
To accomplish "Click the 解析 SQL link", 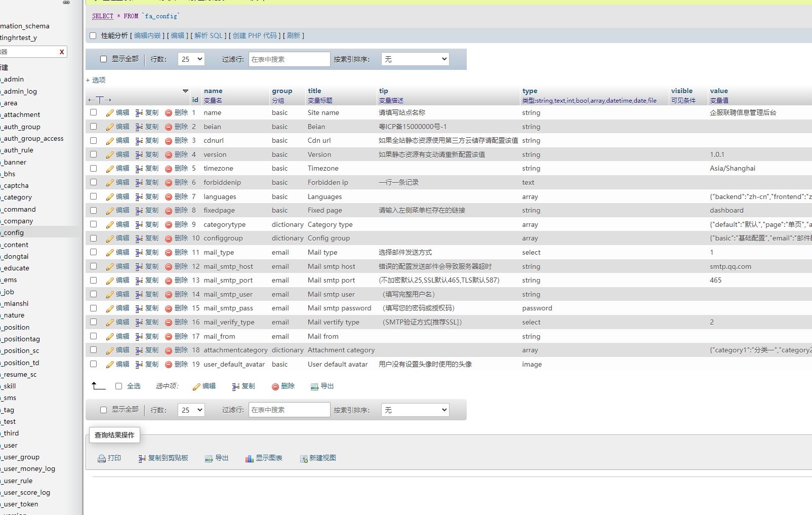I will tap(209, 35).
